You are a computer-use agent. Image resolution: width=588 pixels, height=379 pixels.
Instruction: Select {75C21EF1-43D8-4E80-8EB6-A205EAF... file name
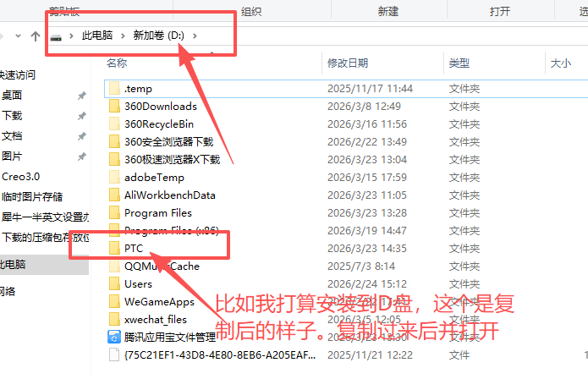[x=220, y=355]
